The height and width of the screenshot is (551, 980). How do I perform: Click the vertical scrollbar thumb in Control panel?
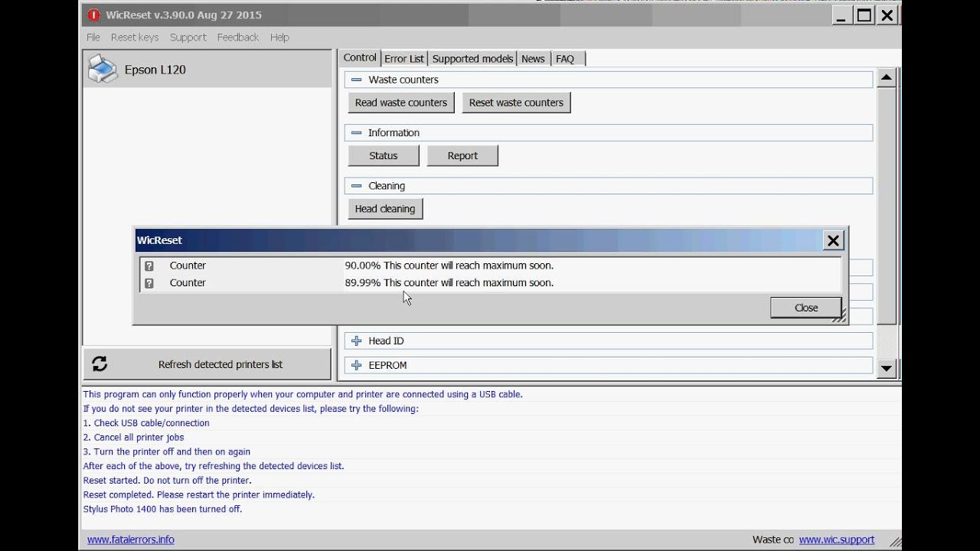[887, 205]
